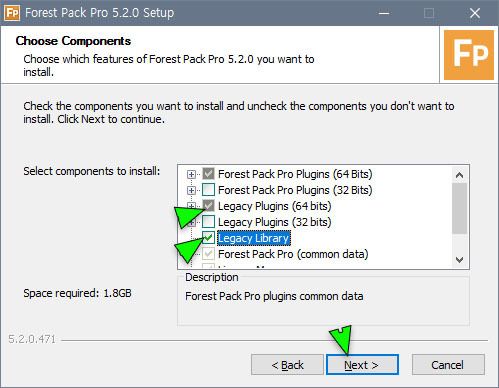Click the large orange Fp logo
499x388 pixels.
469,55
